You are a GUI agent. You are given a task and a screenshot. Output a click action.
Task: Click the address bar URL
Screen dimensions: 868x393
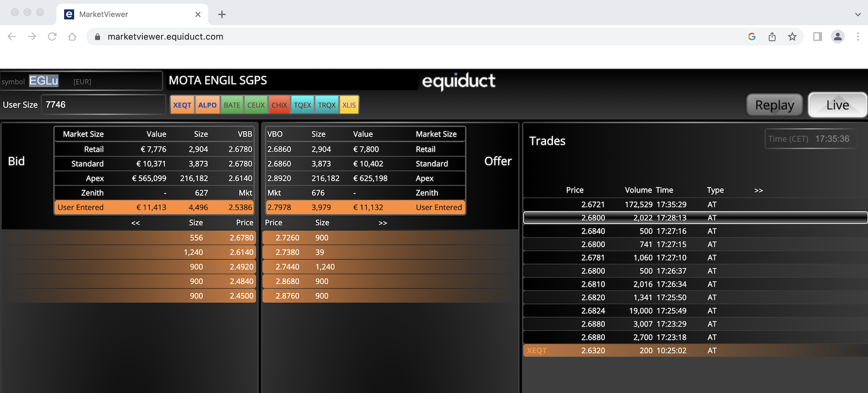point(165,36)
